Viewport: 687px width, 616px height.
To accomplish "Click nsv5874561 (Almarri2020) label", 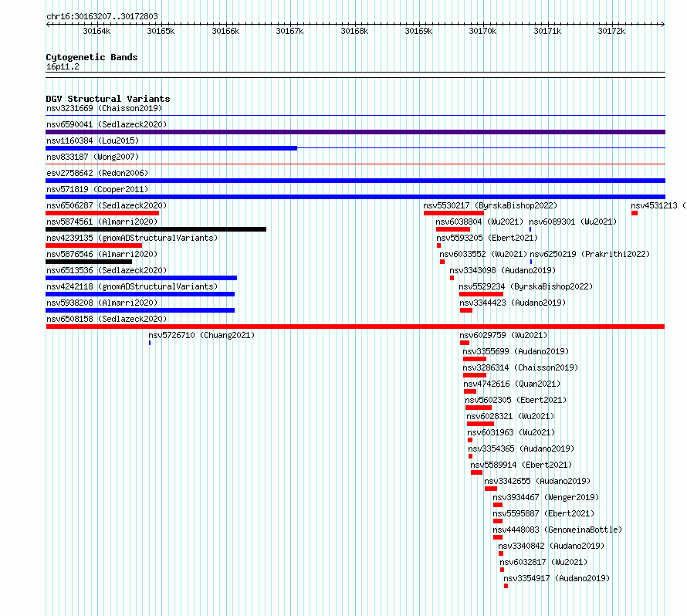I will (102, 222).
